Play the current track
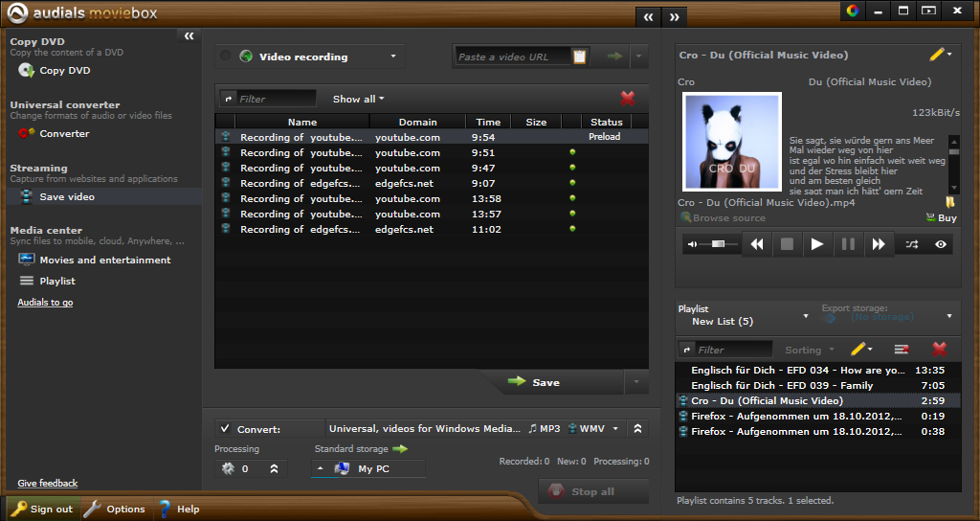The height and width of the screenshot is (521, 980). pyautogui.click(x=817, y=244)
